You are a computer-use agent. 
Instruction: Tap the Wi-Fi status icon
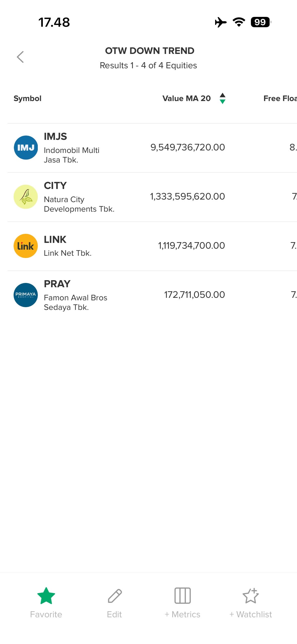pos(239,22)
